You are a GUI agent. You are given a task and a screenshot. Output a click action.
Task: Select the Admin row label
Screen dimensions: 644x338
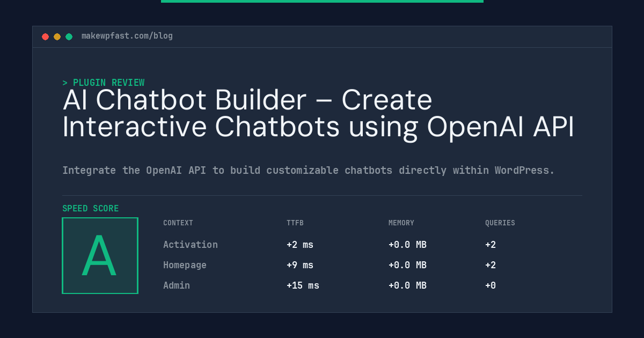tap(177, 285)
